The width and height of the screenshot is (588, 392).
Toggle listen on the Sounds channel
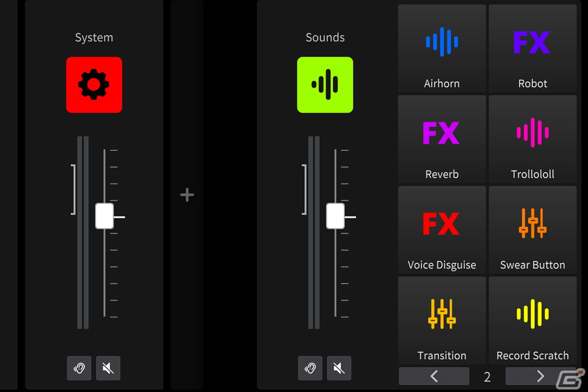tap(310, 368)
